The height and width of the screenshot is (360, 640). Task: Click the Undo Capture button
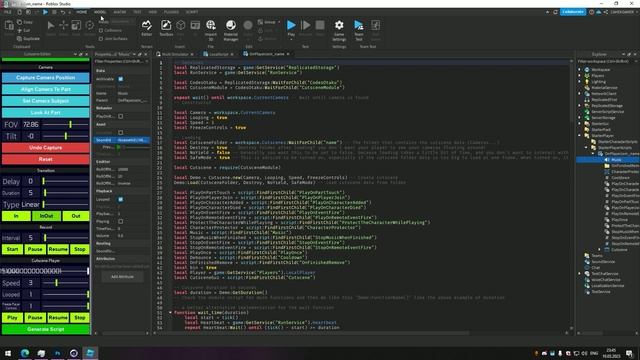46,148
